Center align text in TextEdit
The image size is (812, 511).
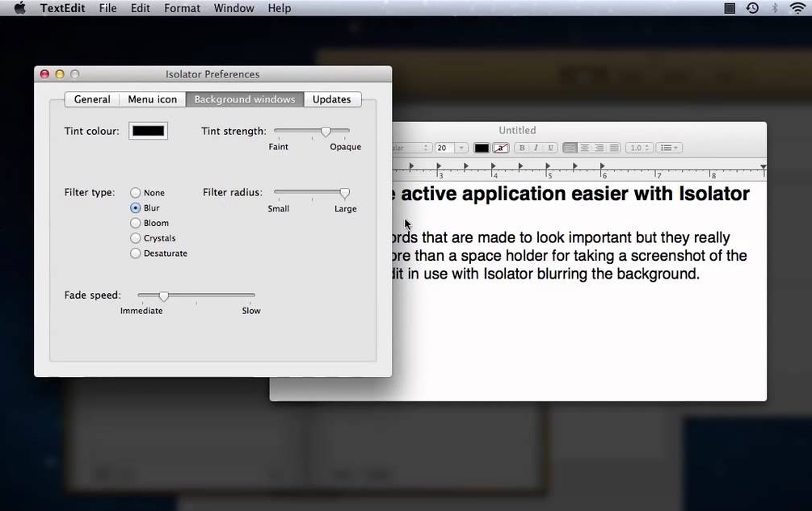click(x=585, y=148)
